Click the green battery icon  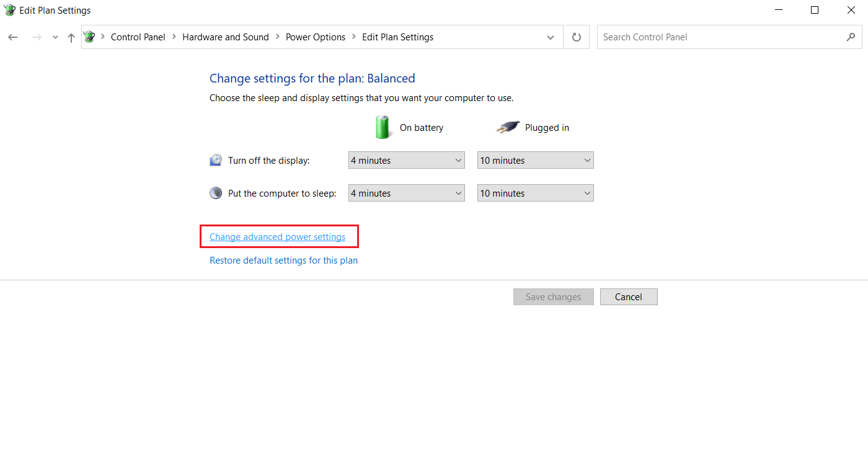click(383, 127)
